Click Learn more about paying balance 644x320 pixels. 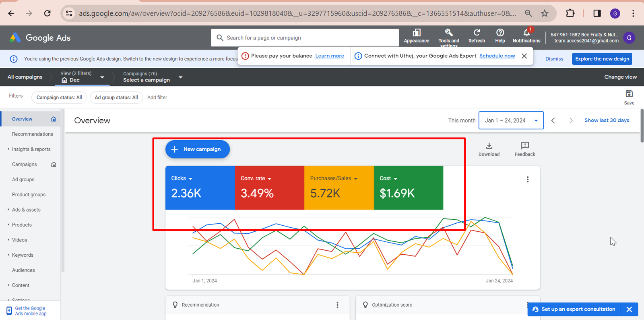coord(330,56)
